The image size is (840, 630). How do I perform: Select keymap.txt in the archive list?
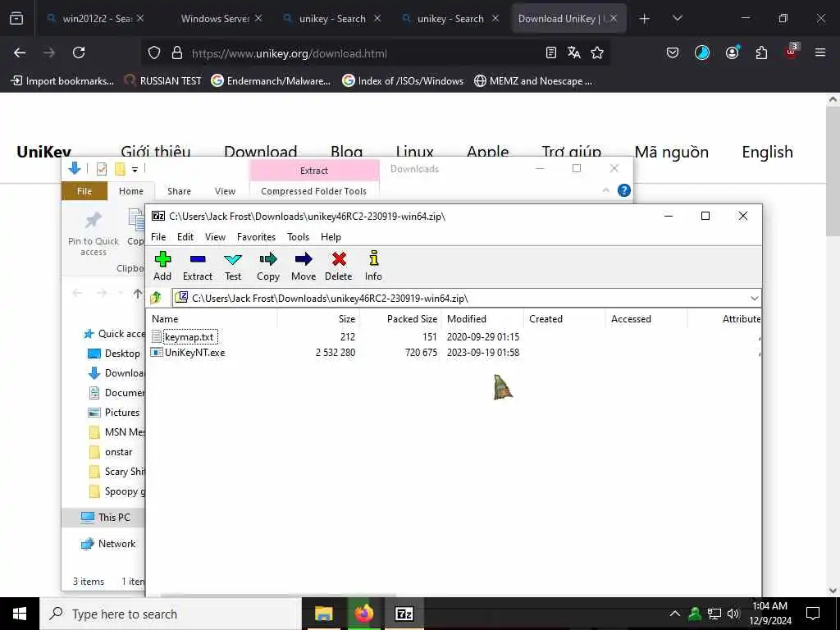pyautogui.click(x=189, y=337)
